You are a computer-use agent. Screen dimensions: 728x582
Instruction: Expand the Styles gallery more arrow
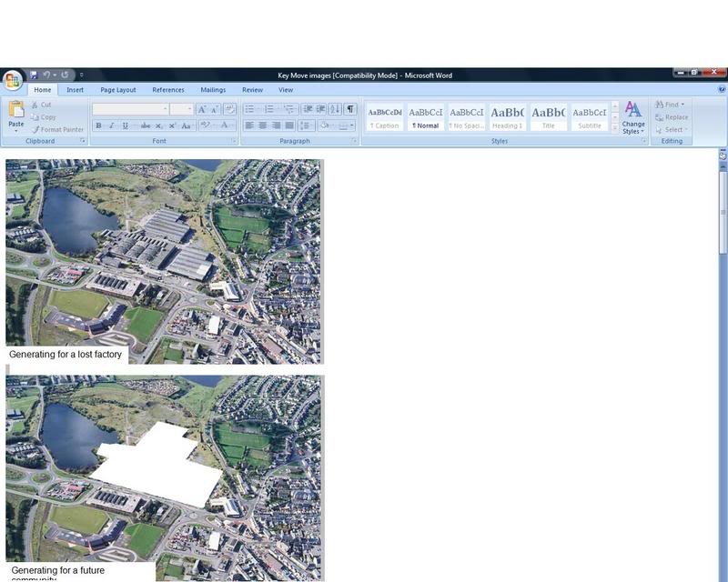click(x=615, y=127)
